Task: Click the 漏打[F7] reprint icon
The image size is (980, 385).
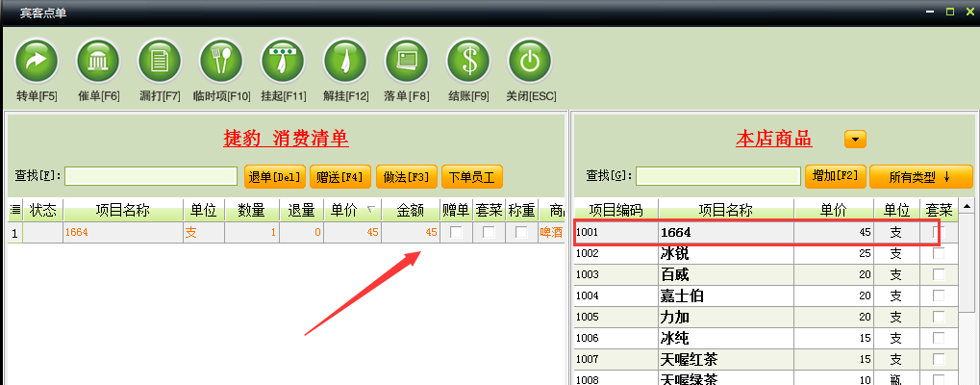Action: tap(160, 61)
